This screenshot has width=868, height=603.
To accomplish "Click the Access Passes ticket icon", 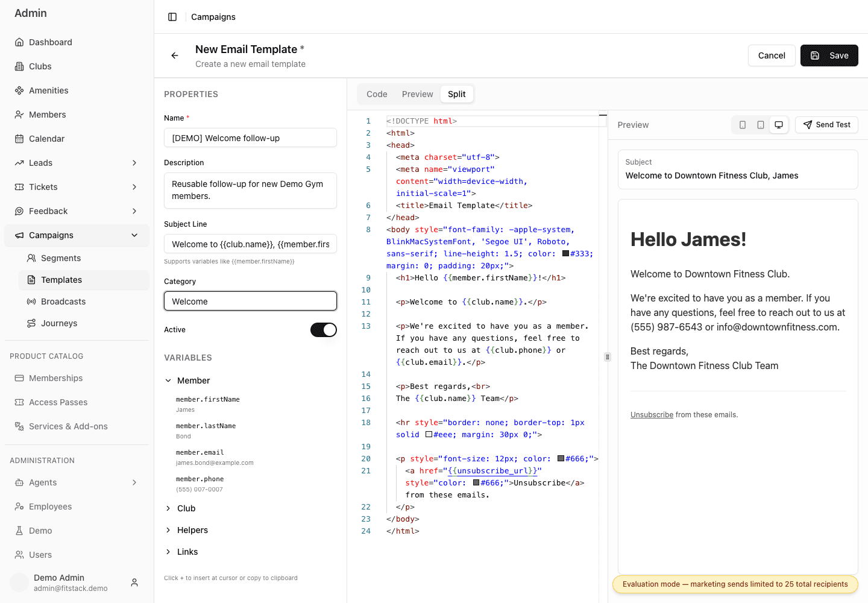I will pyautogui.click(x=19, y=402).
